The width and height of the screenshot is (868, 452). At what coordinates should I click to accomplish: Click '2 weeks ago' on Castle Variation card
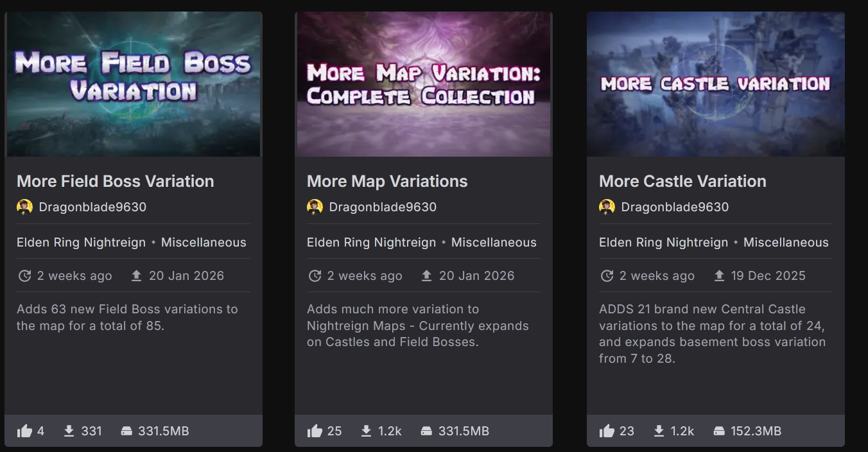(657, 275)
